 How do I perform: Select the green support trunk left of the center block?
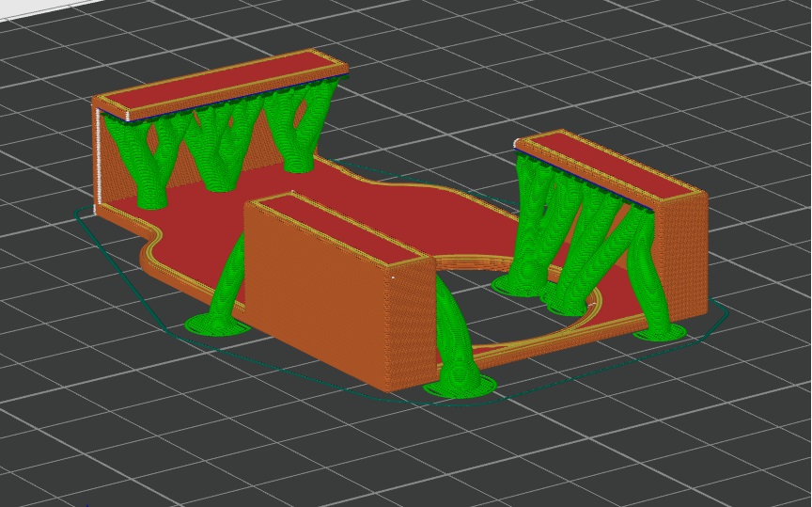tap(227, 282)
